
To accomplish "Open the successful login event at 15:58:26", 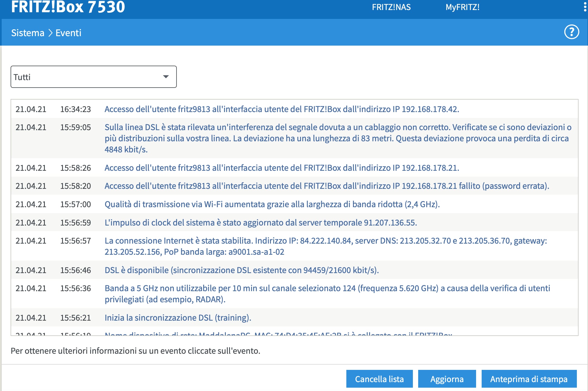I will 282,168.
